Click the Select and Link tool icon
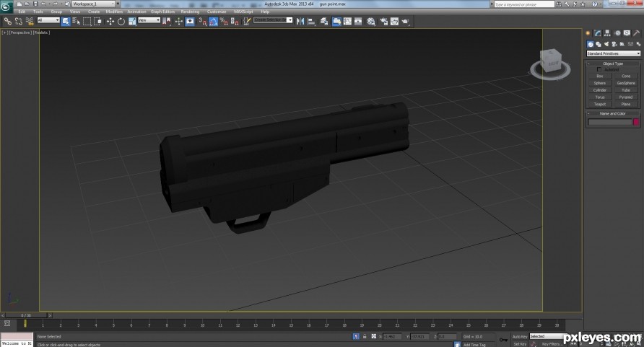Screen dimensions: 644x347 coord(8,22)
